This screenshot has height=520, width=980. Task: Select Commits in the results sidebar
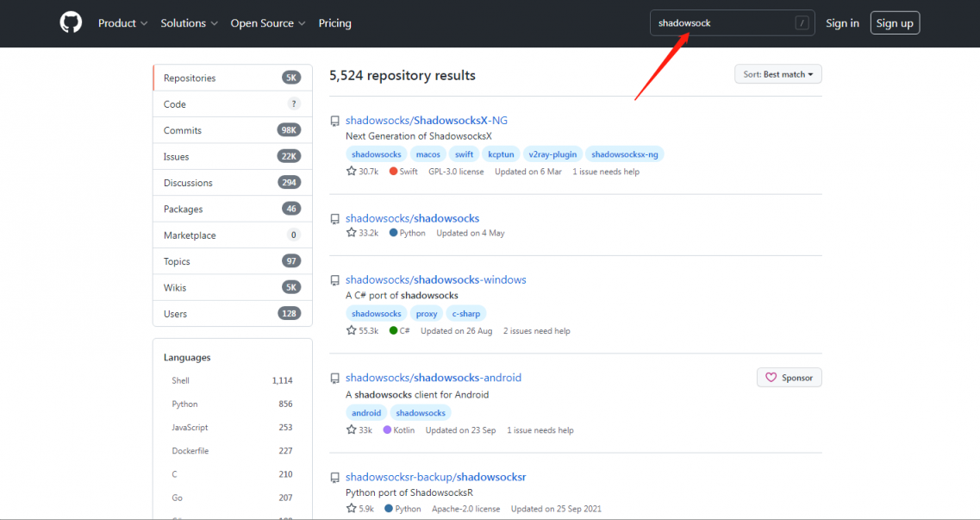233,130
